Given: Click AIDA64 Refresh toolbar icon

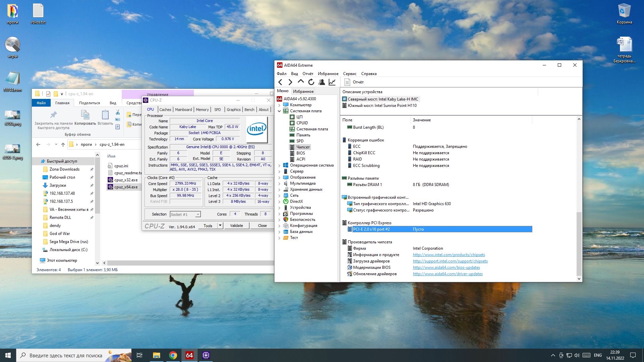Looking at the screenshot, I should click(x=311, y=82).
